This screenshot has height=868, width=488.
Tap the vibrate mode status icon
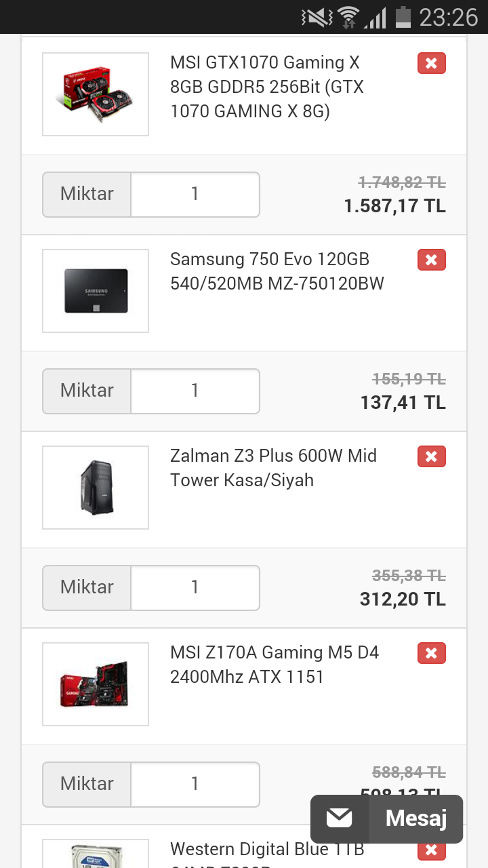click(x=317, y=17)
